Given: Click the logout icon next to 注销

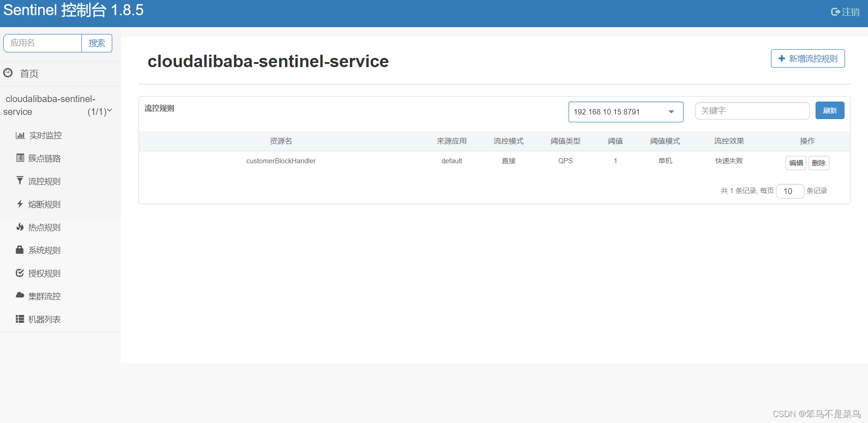Looking at the screenshot, I should (x=835, y=12).
